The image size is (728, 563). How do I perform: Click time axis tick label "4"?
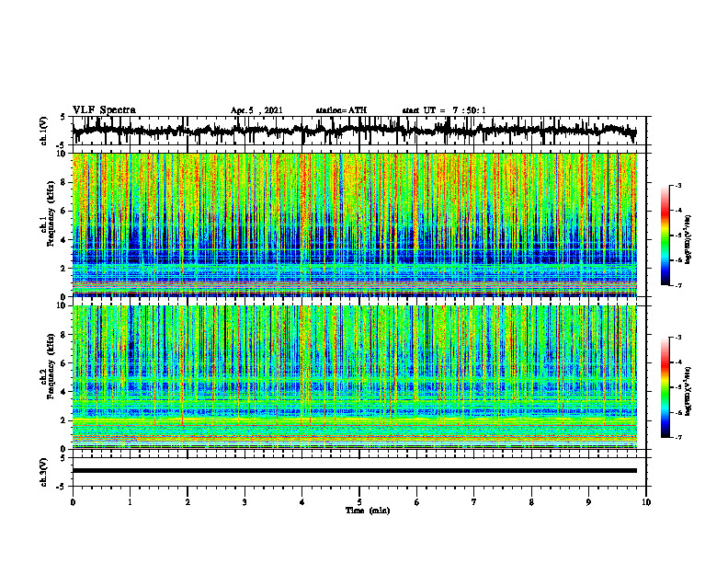(301, 502)
